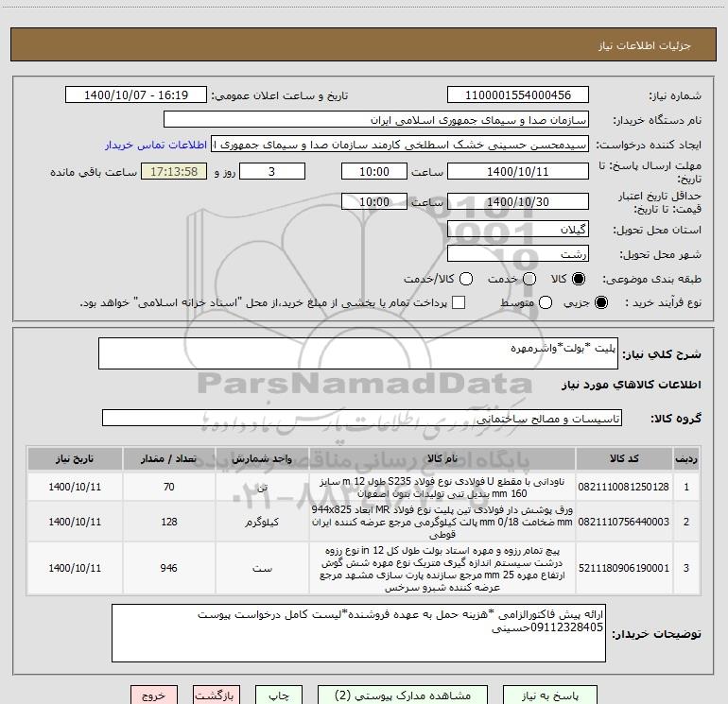Image resolution: width=728 pixels, height=704 pixels.
Task: Click the چاپ print button
Action: click(279, 695)
